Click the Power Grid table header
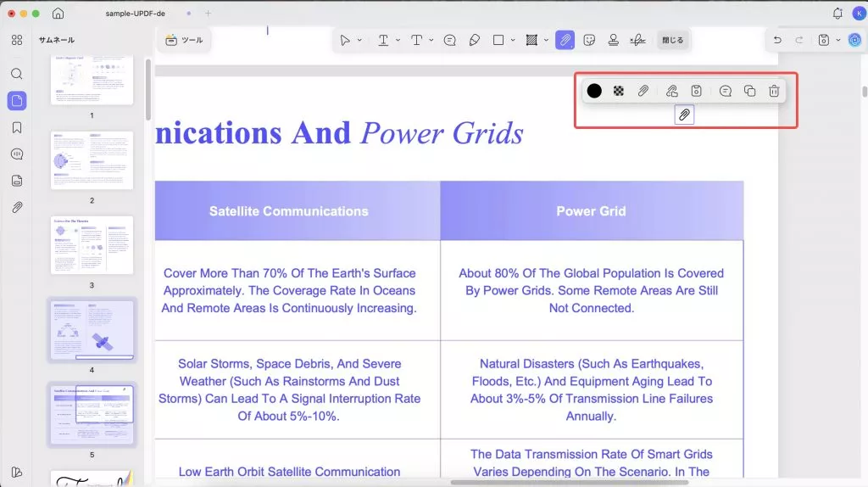 [x=591, y=211]
